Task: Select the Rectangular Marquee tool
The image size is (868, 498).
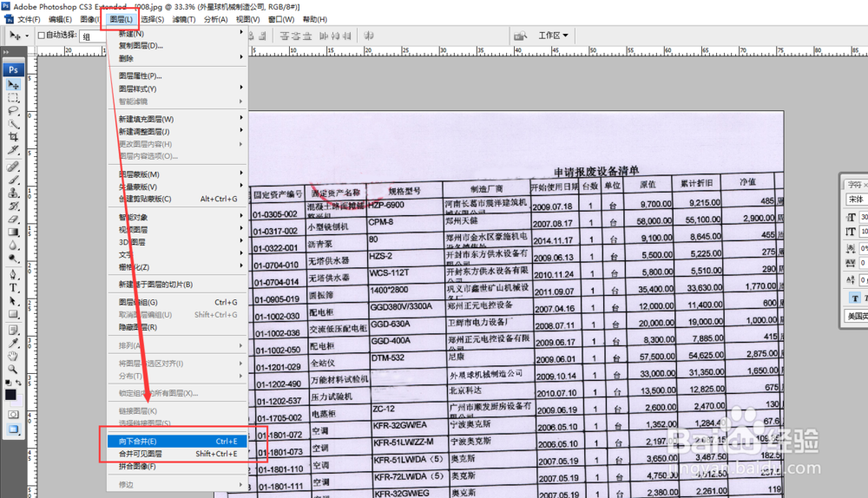Action: [13, 98]
